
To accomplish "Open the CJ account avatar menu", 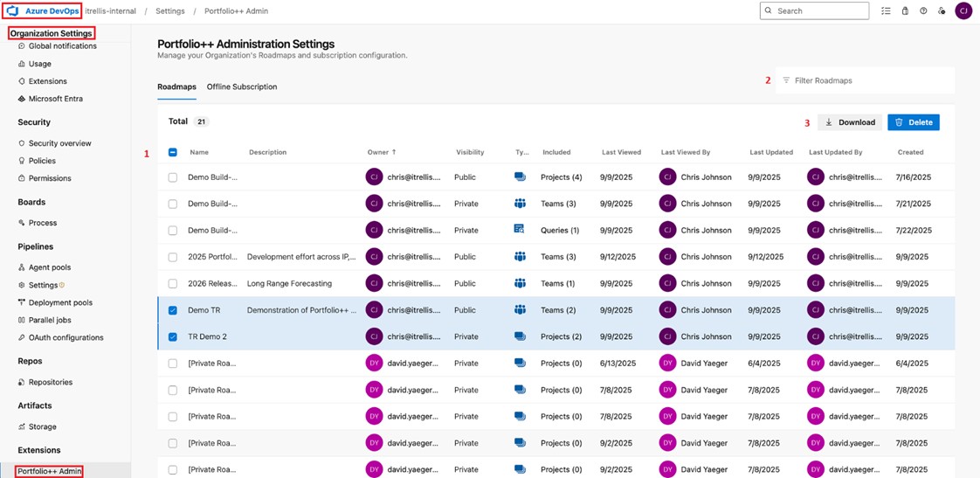I will 963,11.
